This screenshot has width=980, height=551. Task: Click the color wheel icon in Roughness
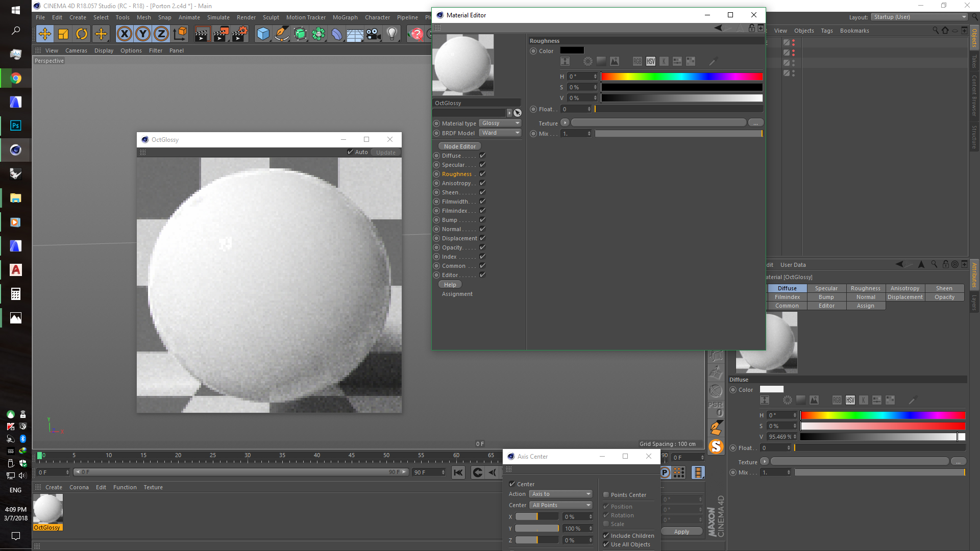click(588, 61)
